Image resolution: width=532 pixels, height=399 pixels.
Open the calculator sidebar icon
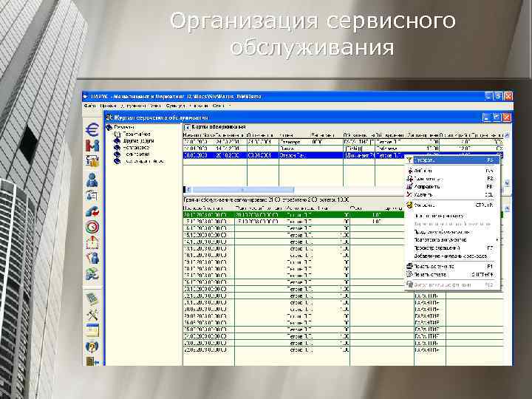[x=92, y=299]
